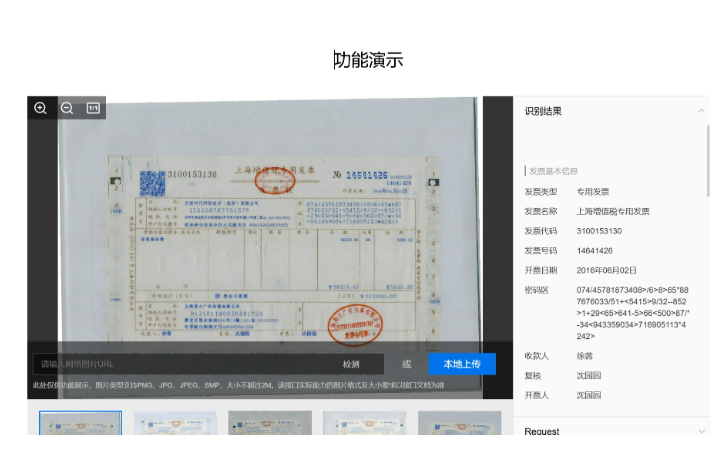This screenshot has height=450, width=720.
Task: Click the 本地上传 button
Action: point(462,364)
